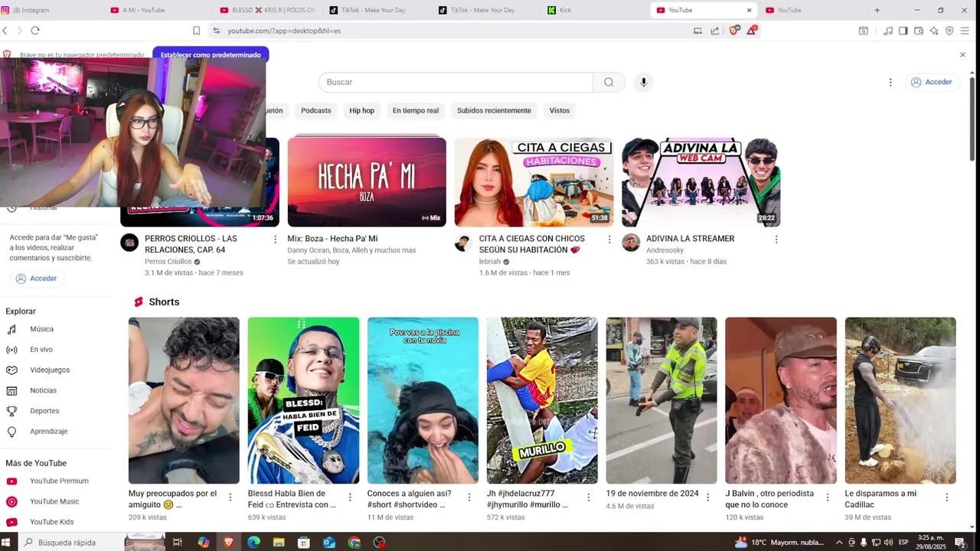Click the ADIVINA LA STREAMER video title

690,239
